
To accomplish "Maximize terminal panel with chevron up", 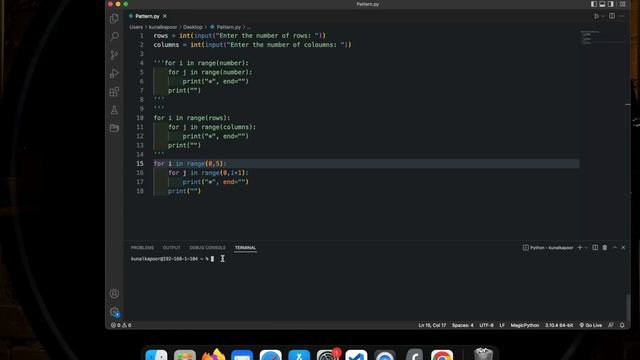I will (615, 247).
